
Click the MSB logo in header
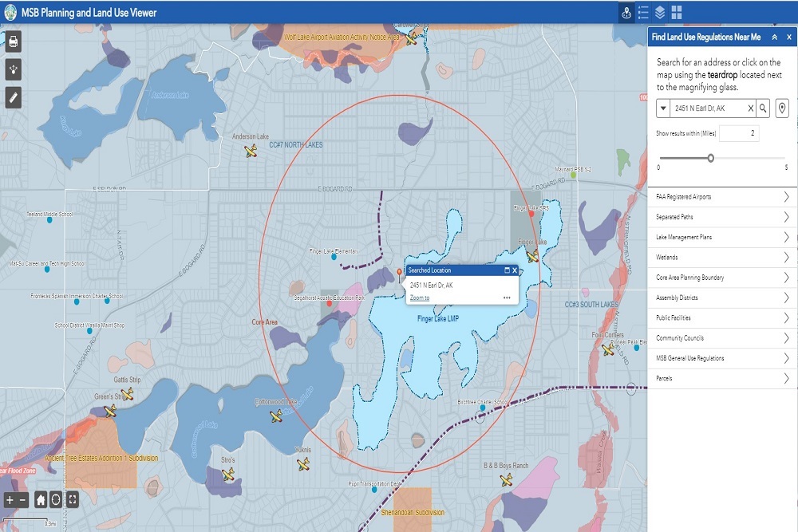[x=10, y=13]
